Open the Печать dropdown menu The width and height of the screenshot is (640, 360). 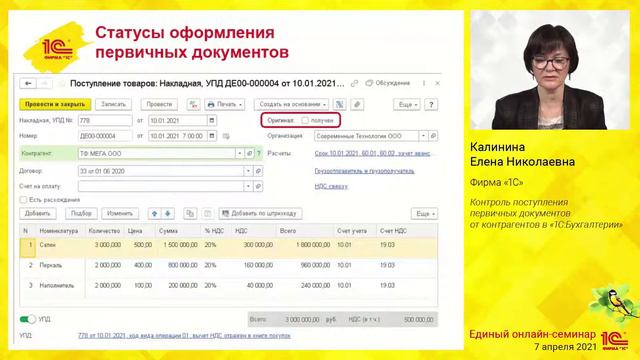224,104
